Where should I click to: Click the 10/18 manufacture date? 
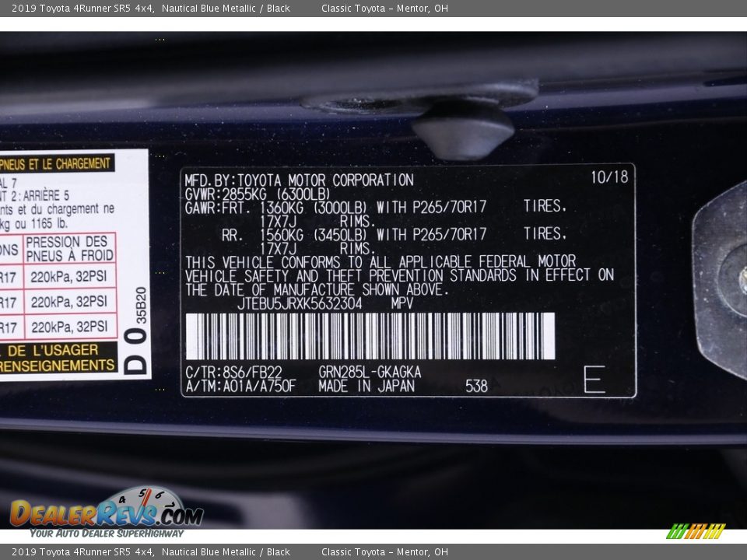click(608, 177)
